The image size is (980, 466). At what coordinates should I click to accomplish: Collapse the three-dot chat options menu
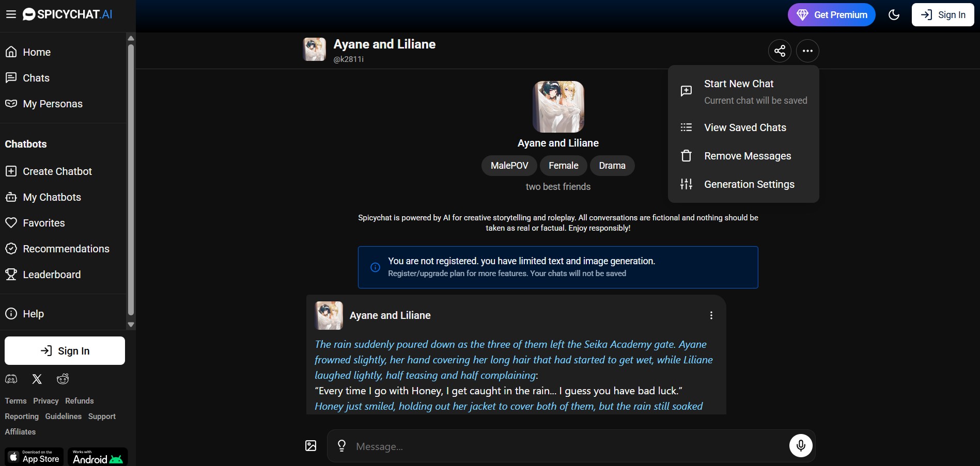[807, 51]
